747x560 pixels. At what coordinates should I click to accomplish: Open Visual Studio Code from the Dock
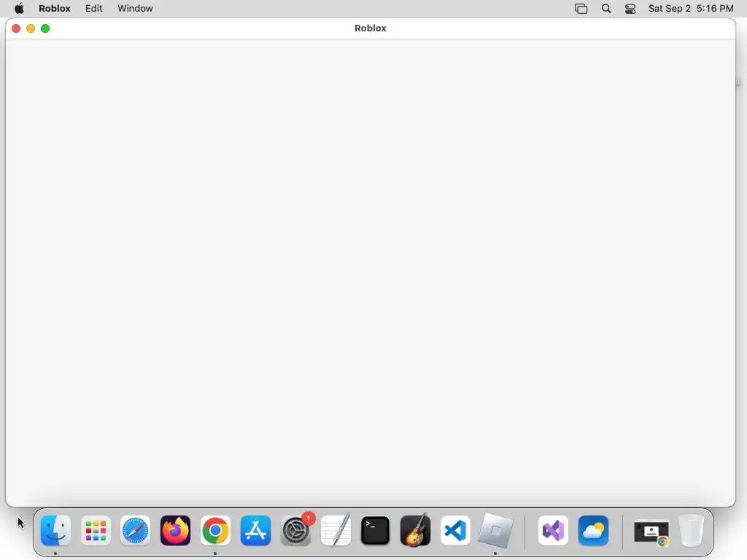tap(455, 531)
